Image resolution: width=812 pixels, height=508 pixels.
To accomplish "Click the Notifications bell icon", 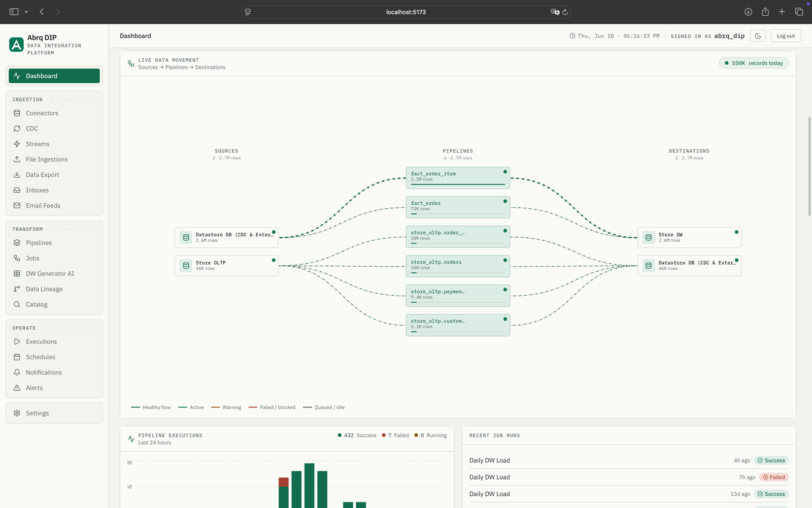I will pyautogui.click(x=17, y=372).
